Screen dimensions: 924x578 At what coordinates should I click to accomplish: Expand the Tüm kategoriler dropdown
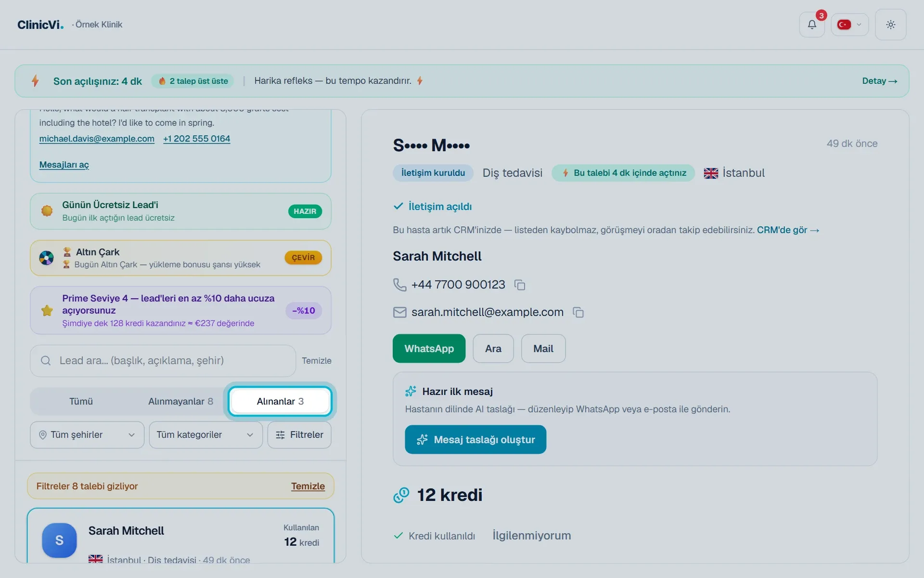tap(205, 435)
